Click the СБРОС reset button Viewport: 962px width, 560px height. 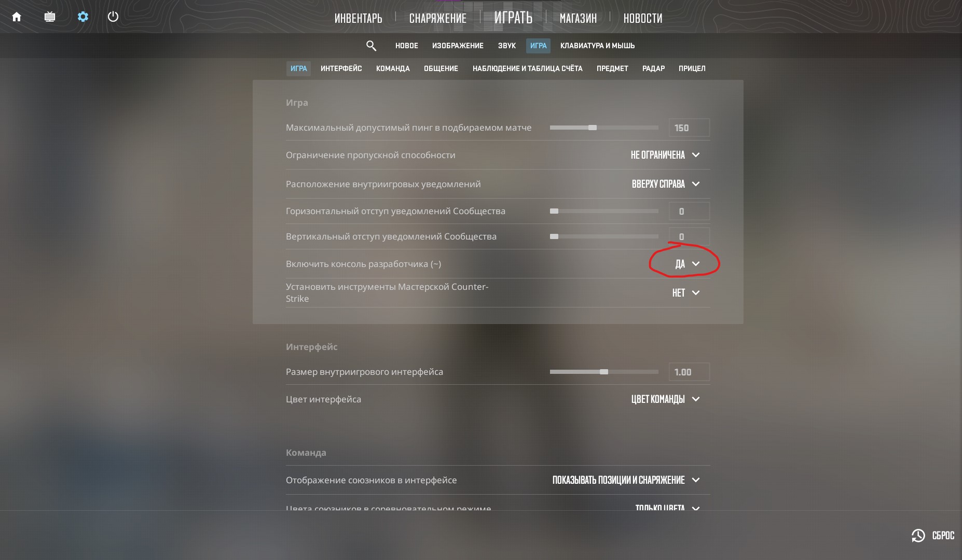943,536
